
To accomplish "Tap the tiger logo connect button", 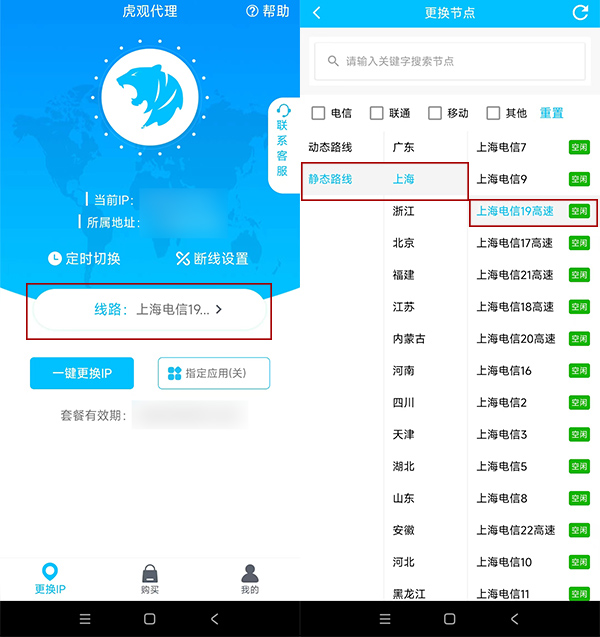I will (x=150, y=98).
